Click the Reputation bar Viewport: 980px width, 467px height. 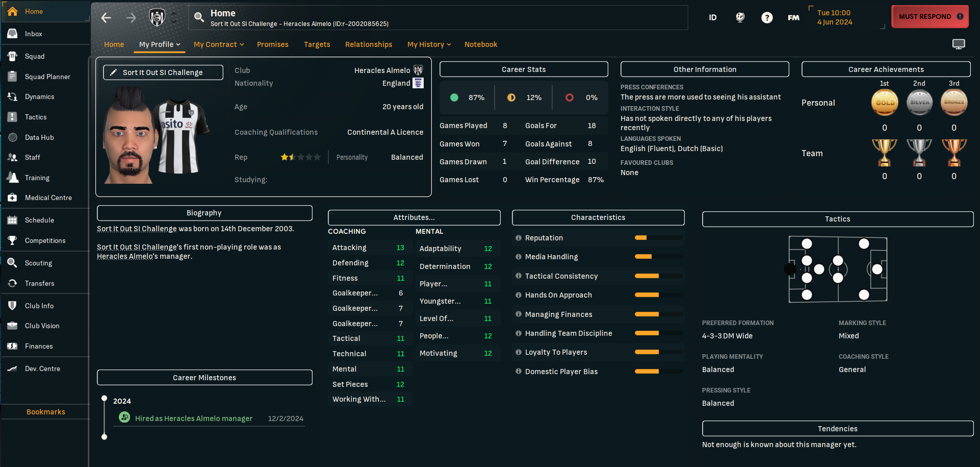click(659, 238)
